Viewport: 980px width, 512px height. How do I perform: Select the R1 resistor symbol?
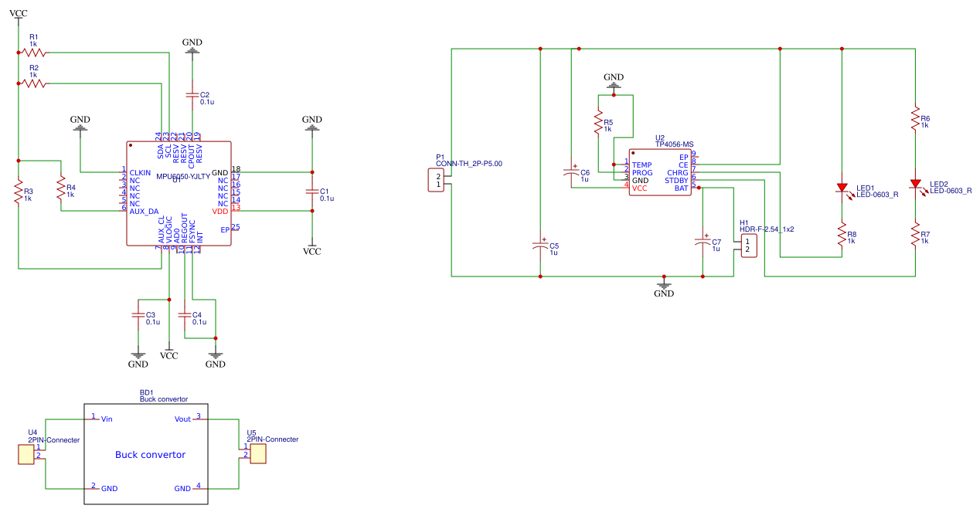pos(34,53)
